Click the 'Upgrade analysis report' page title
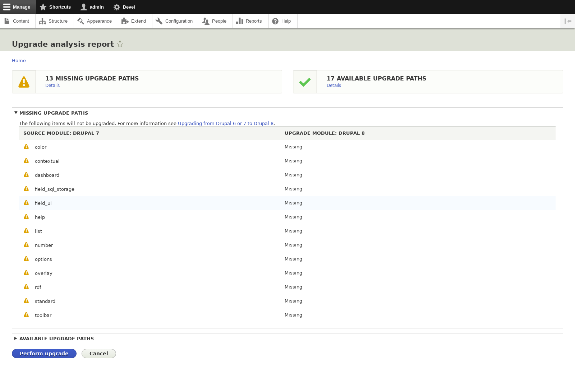 63,44
